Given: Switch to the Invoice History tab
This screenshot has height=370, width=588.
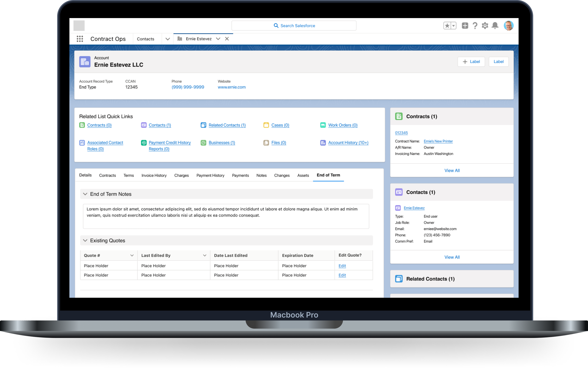Looking at the screenshot, I should pyautogui.click(x=154, y=175).
